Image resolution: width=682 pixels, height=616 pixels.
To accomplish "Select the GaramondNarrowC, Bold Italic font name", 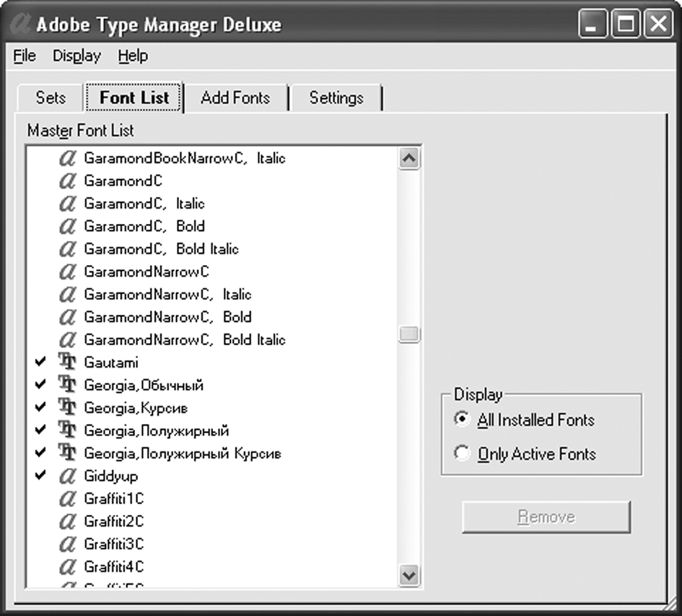I will (185, 339).
